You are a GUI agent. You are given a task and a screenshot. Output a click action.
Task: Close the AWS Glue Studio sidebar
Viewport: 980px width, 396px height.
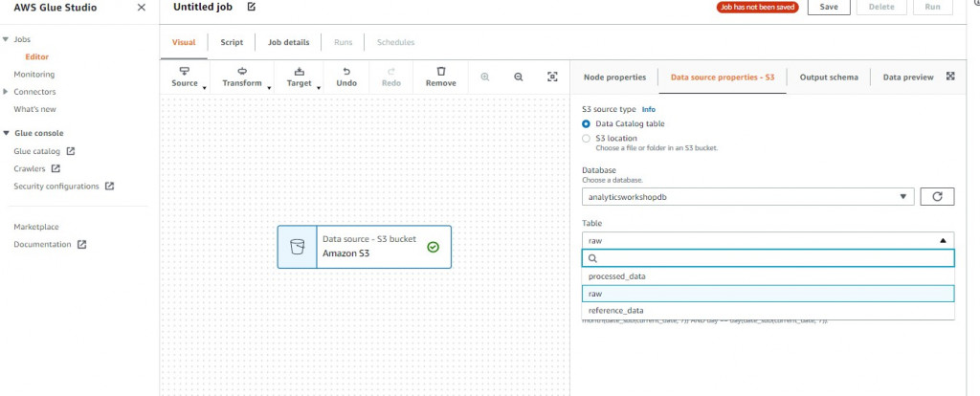tap(142, 8)
